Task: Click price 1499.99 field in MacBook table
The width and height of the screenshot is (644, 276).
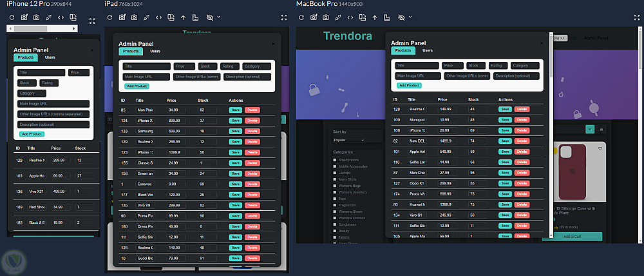Action: point(448,141)
